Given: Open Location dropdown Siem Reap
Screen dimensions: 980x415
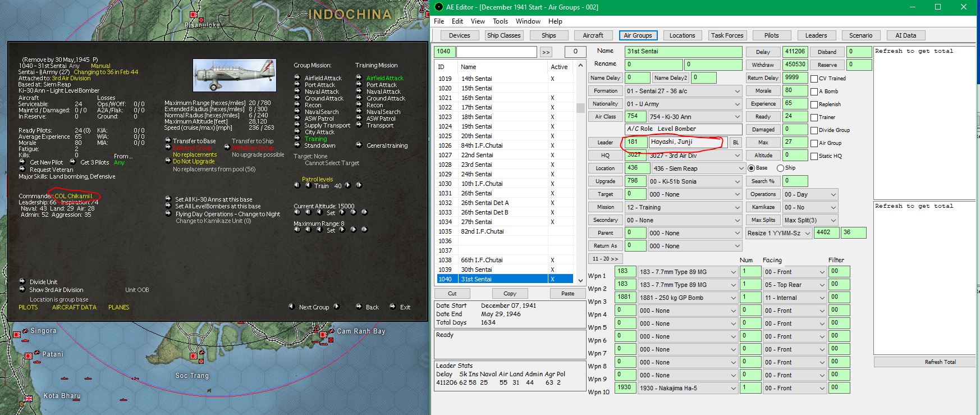Looking at the screenshot, I should point(698,168).
